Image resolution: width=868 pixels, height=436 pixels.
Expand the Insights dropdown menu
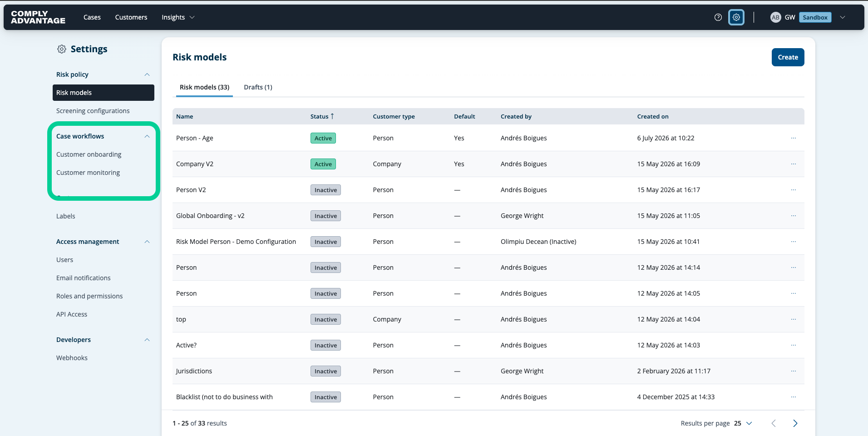click(x=178, y=17)
